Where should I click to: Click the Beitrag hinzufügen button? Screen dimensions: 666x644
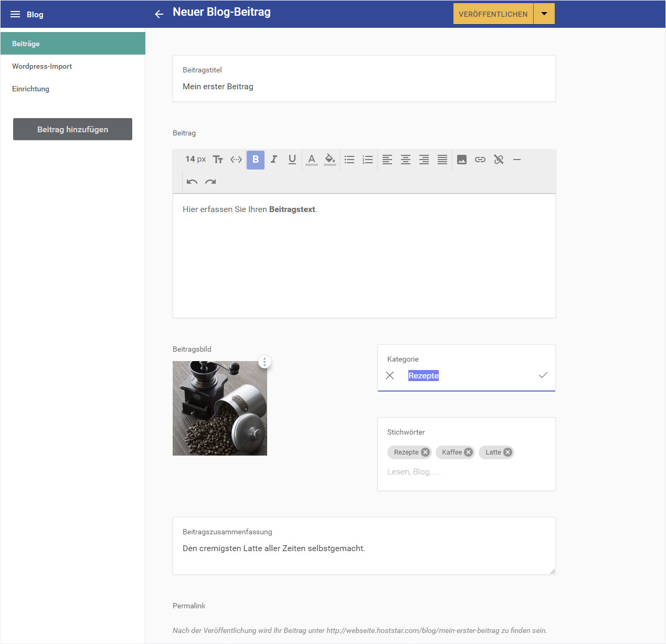click(72, 129)
